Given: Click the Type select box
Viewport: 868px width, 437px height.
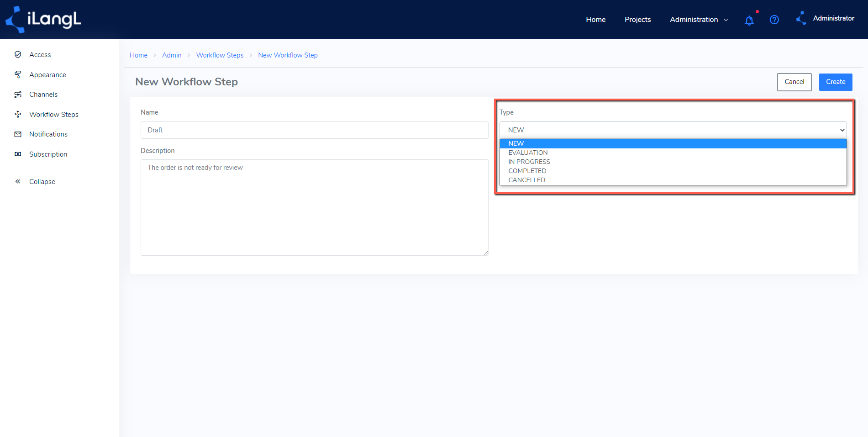Looking at the screenshot, I should [x=673, y=130].
